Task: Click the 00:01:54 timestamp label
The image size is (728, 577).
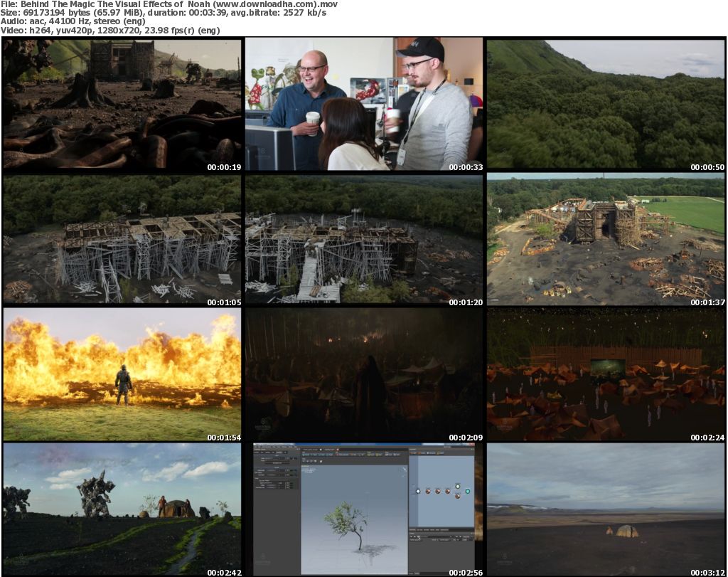Action: click(x=224, y=438)
